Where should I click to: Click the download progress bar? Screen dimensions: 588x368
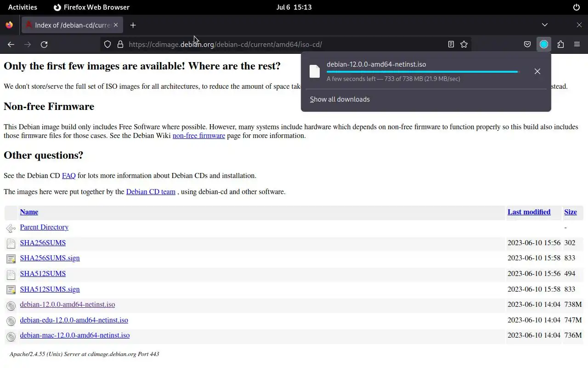[x=423, y=72]
